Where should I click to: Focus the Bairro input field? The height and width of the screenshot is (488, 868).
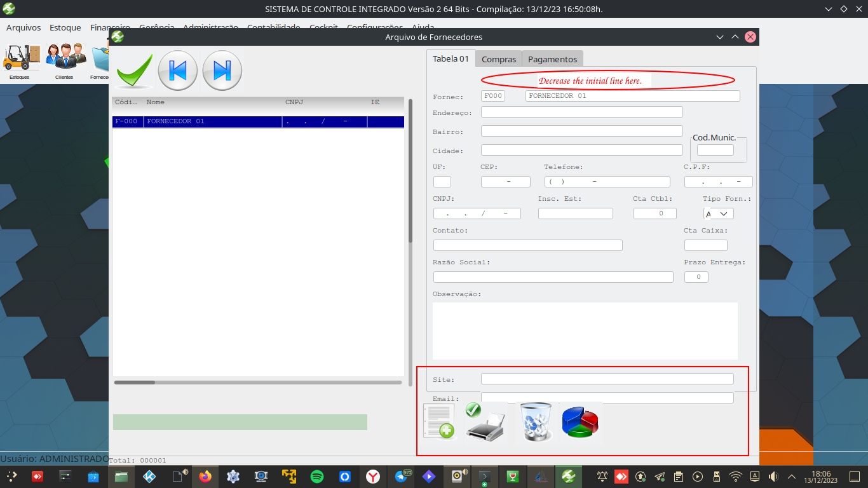click(x=582, y=131)
